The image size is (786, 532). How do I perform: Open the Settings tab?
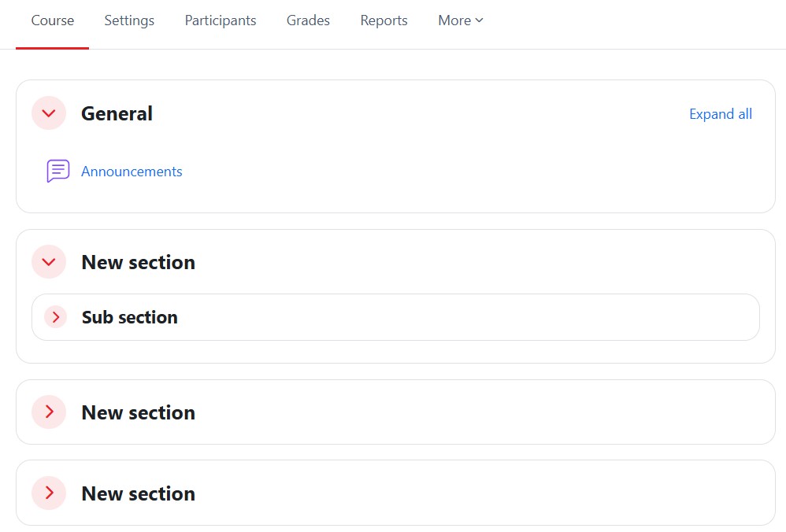[129, 20]
